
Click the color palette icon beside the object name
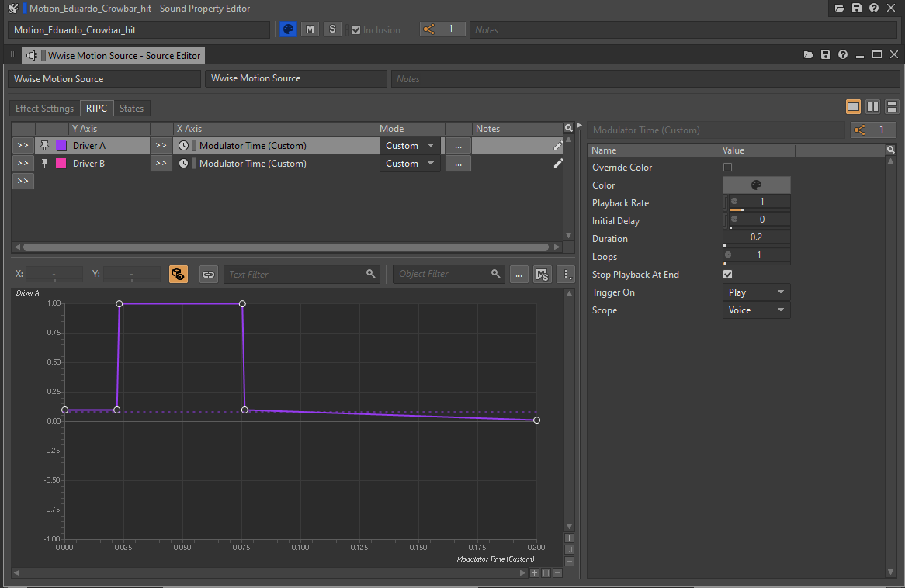pyautogui.click(x=288, y=29)
